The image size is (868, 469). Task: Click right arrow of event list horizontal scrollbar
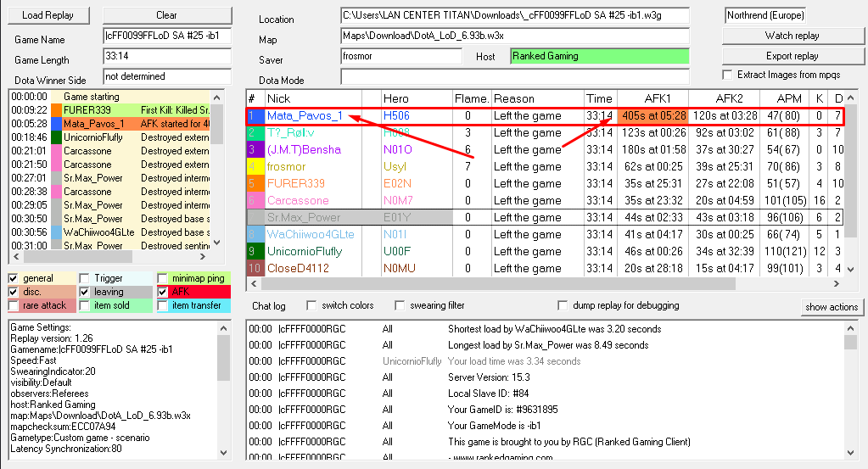[x=203, y=257]
